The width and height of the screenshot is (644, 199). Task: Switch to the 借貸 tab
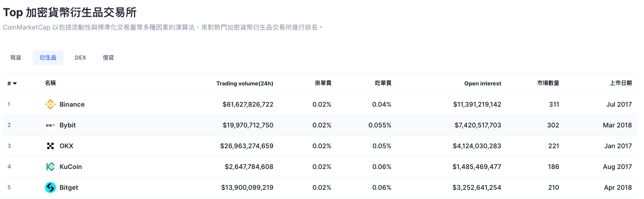pyautogui.click(x=108, y=58)
